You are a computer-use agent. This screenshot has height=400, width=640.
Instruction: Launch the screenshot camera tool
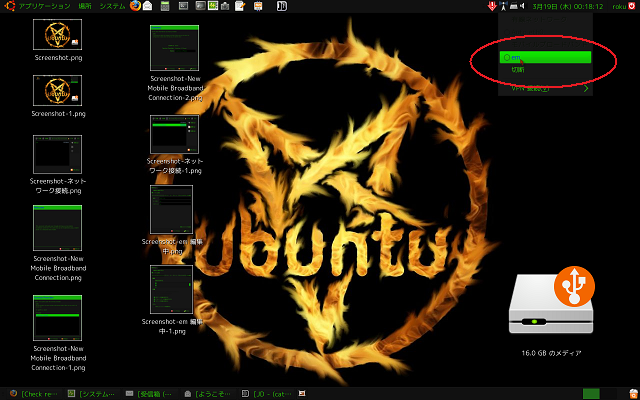(x=225, y=6)
